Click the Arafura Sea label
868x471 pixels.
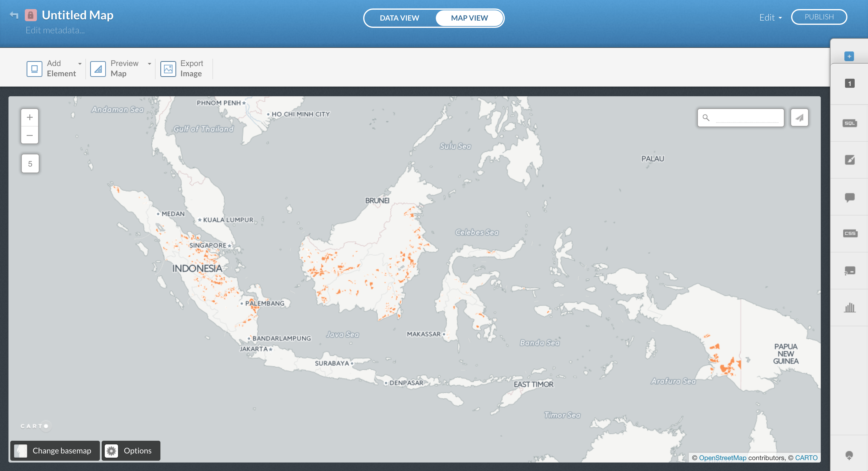tap(673, 381)
